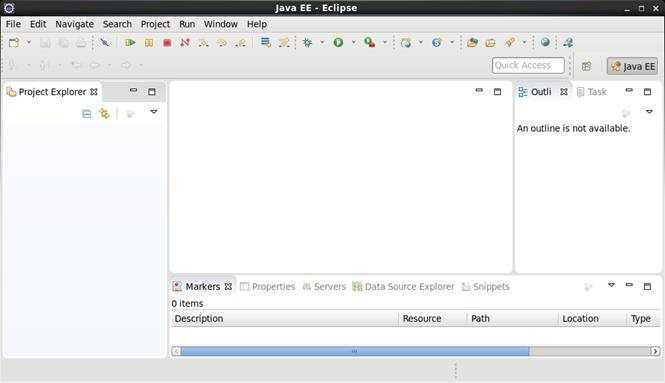665x383 pixels.
Task: Click the Markers scrollbar right arrow
Action: click(x=655, y=351)
